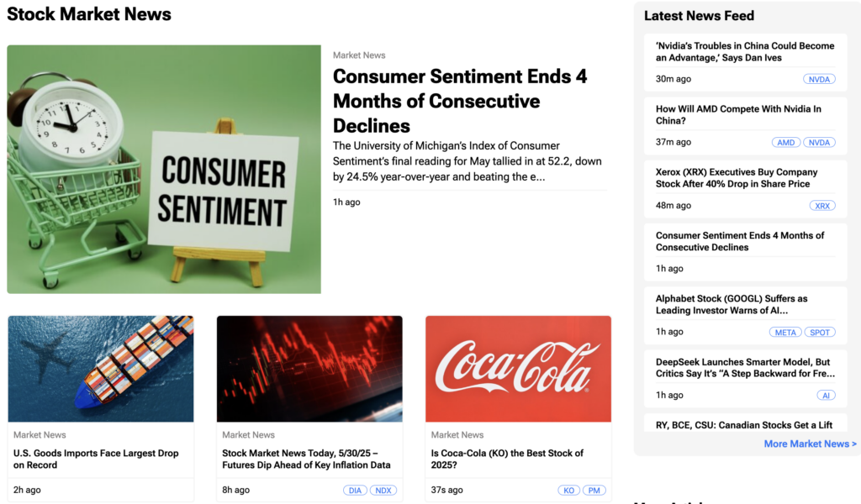This screenshot has height=504, width=861.
Task: Click the '37m ago' timestamp
Action: tap(673, 142)
